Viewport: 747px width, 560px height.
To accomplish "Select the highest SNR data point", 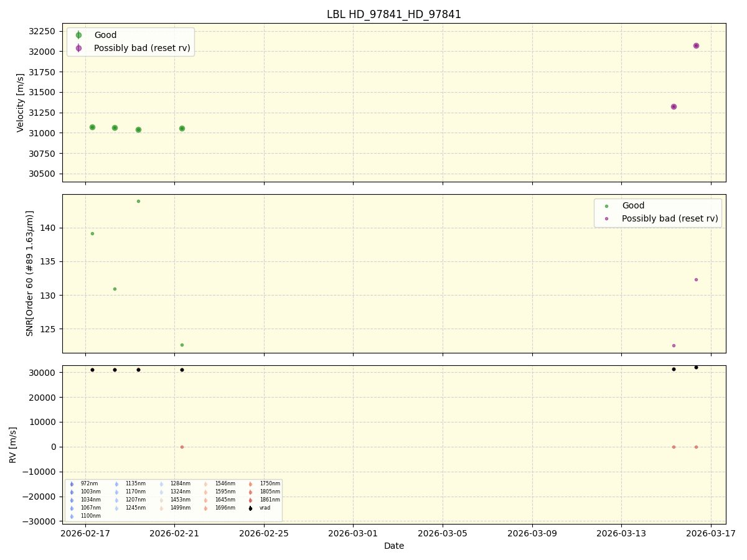I will 138,201.
